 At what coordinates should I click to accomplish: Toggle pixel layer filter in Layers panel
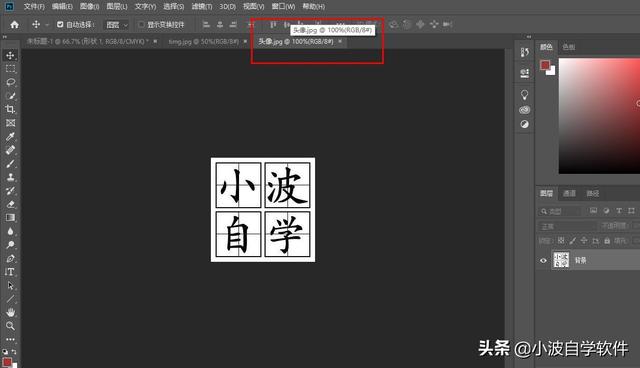(593, 211)
